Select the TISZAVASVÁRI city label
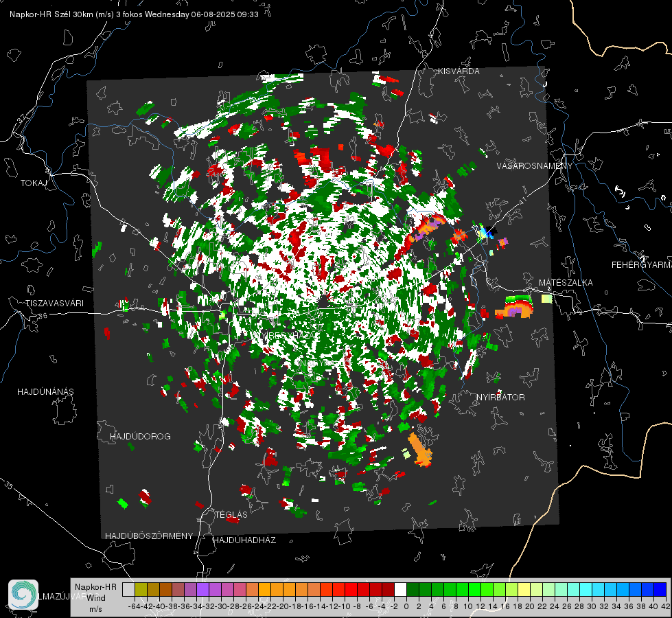Viewport: 672px width, 618px height. [x=54, y=304]
